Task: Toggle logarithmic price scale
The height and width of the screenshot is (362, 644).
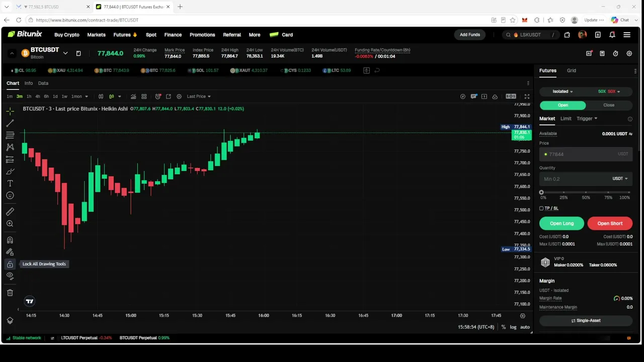Action: pos(513,327)
